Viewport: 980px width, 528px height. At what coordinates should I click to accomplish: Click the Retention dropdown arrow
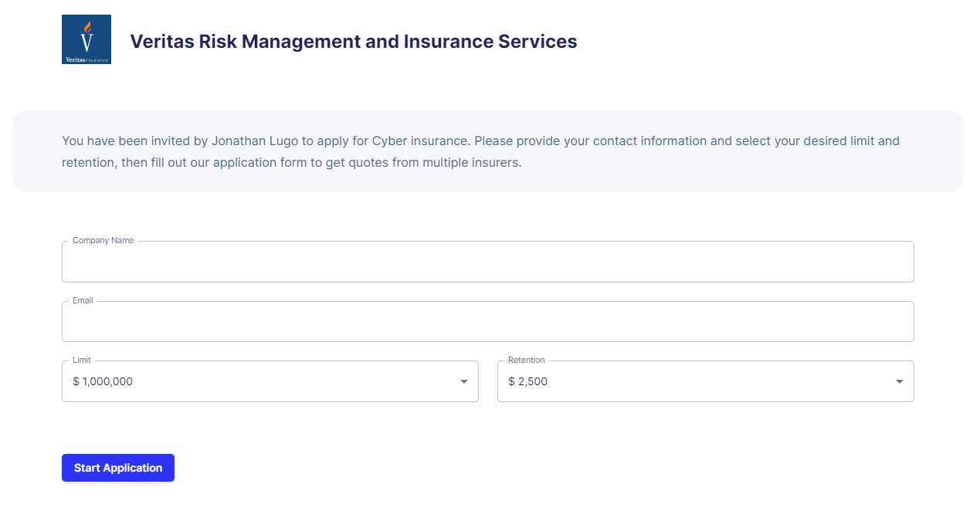point(900,381)
